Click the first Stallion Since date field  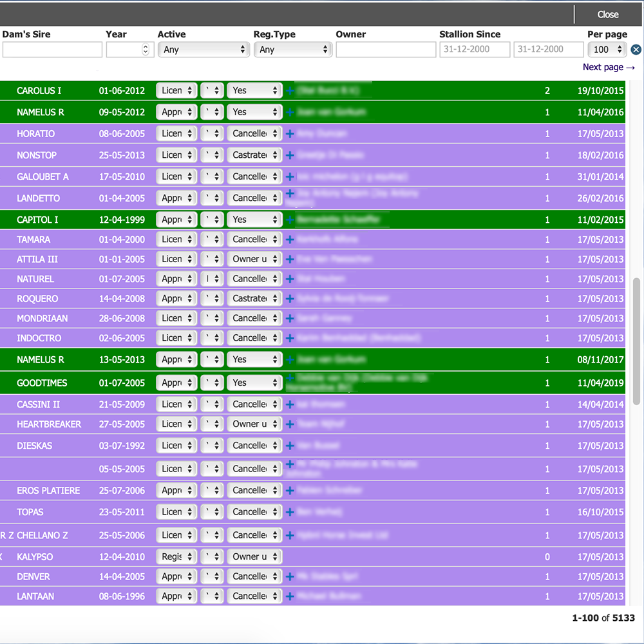point(475,49)
